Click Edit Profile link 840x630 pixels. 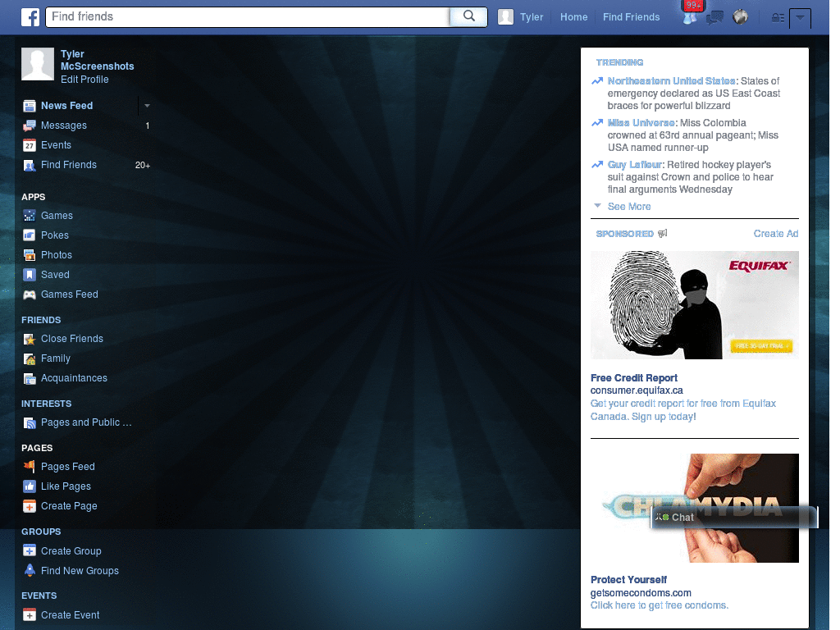pyautogui.click(x=84, y=80)
